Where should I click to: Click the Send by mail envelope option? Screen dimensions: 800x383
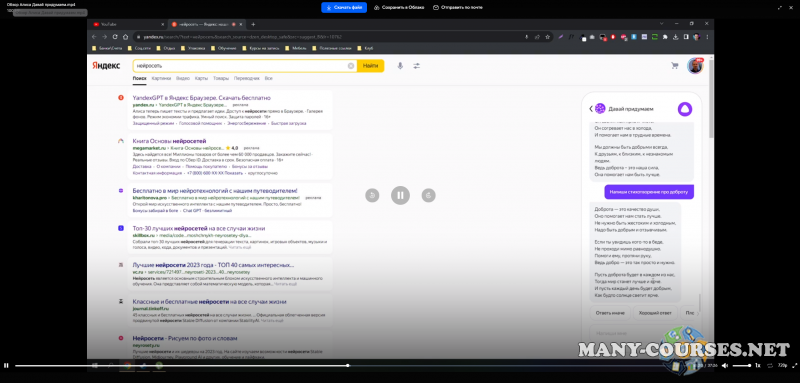coord(458,7)
